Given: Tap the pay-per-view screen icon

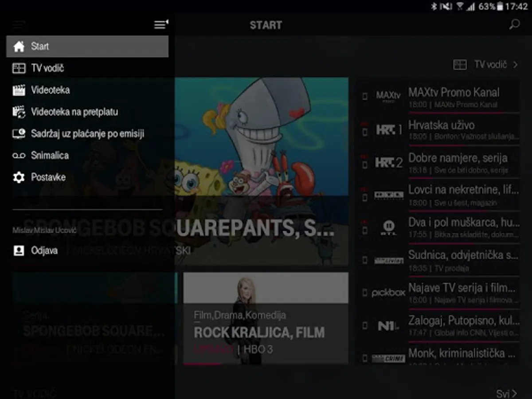Looking at the screenshot, I should point(19,133).
